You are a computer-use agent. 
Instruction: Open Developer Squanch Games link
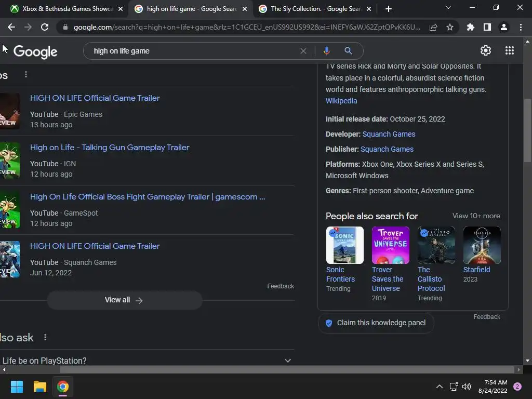(389, 134)
